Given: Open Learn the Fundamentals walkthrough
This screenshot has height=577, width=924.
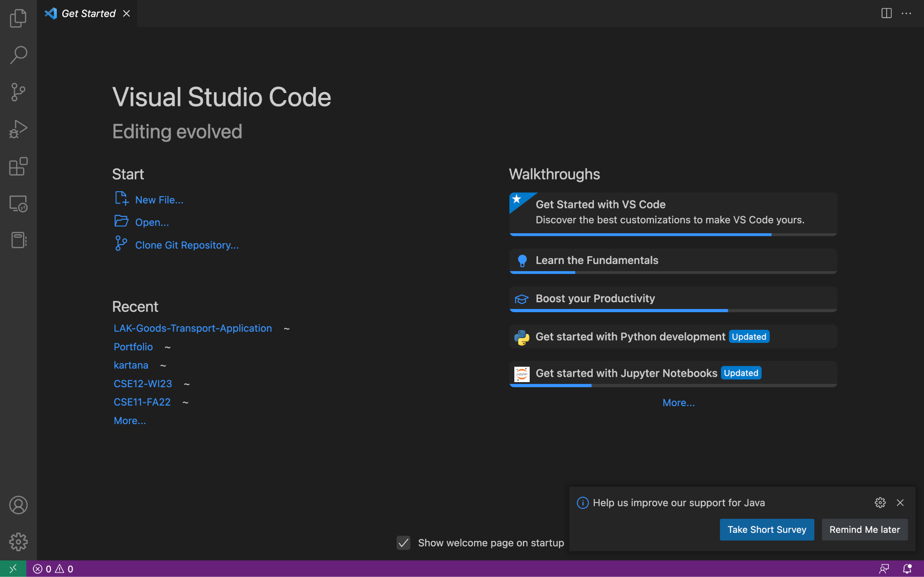Looking at the screenshot, I should 673,261.
